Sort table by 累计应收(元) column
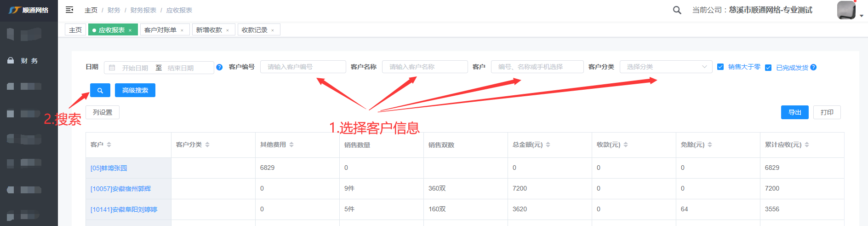 click(807, 145)
